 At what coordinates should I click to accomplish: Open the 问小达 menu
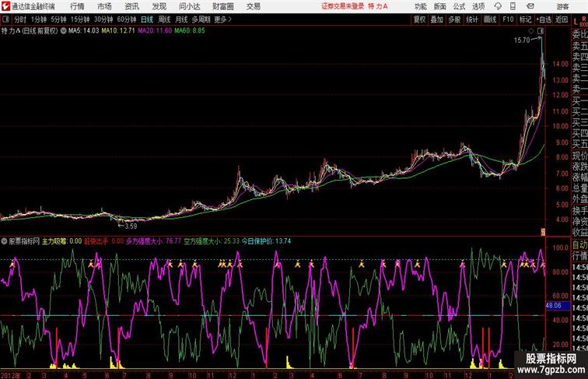(x=189, y=6)
